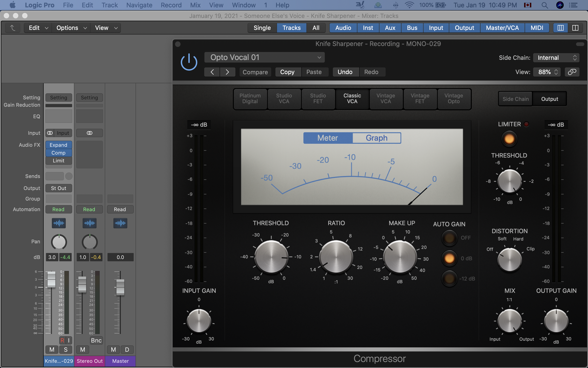Click the stereo format icon on Stereo Out
The height and width of the screenshot is (368, 588).
coord(89,133)
